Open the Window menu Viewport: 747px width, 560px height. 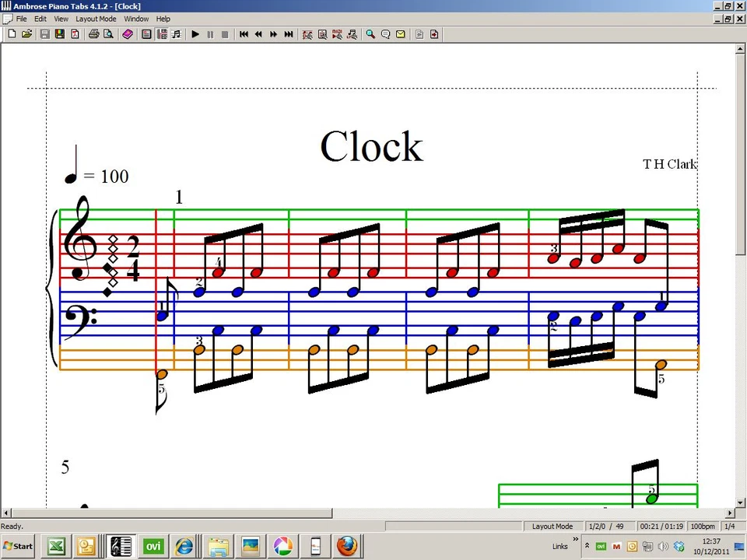coord(136,19)
